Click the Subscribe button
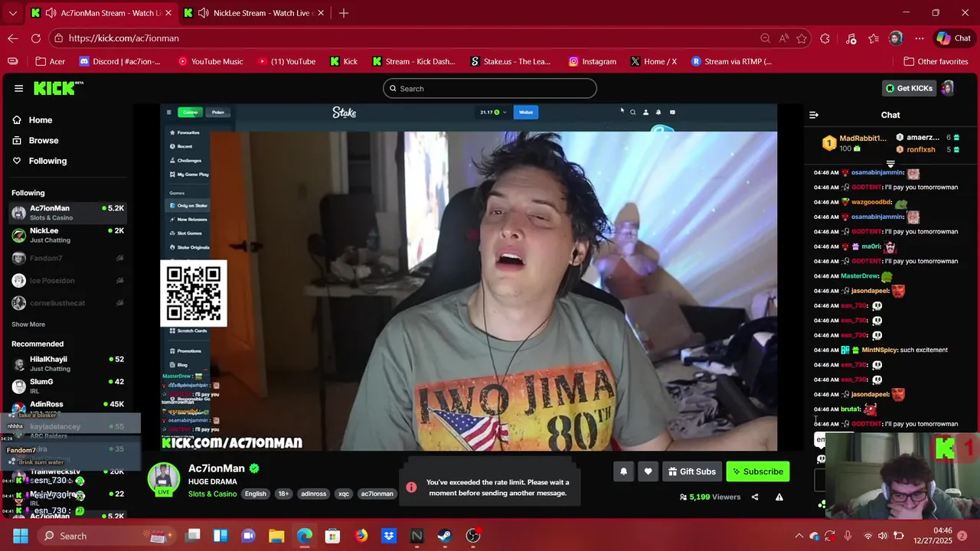Viewport: 980px width, 551px height. 758,471
